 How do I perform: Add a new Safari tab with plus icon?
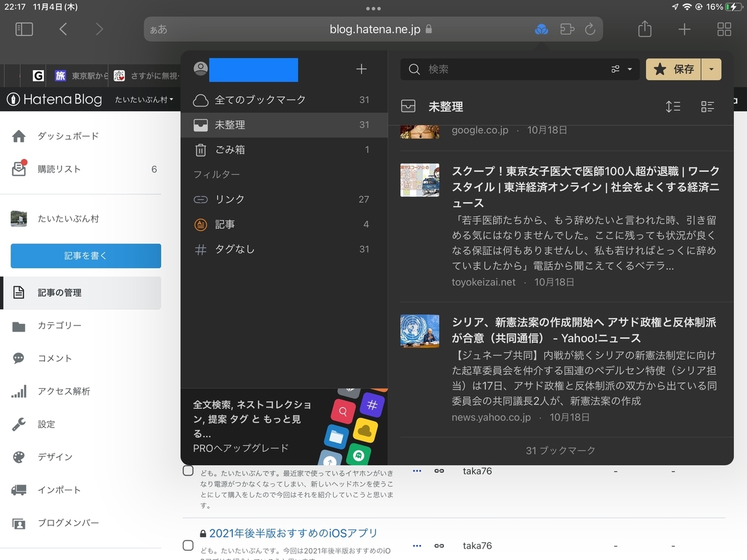point(684,29)
